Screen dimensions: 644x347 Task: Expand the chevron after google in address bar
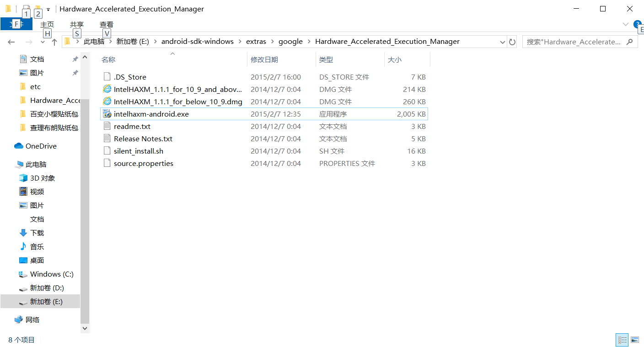click(309, 42)
